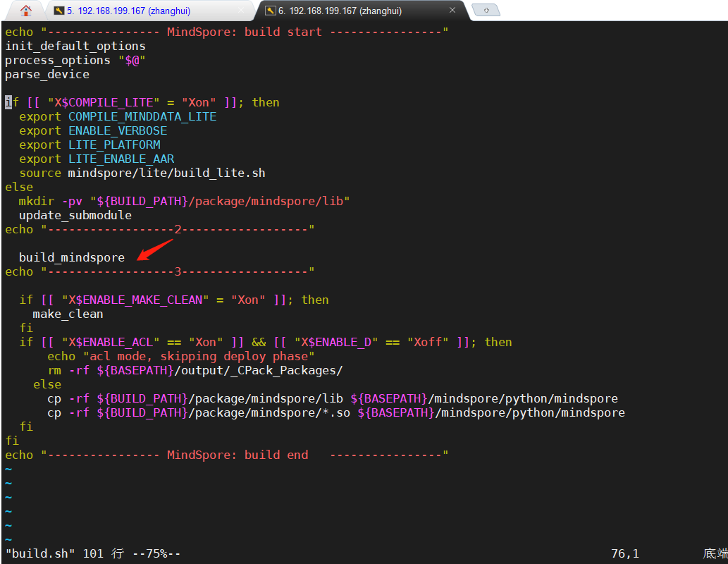Click 'acl mode, skipping deploy phase' text
Image resolution: width=728 pixels, height=564 pixels.
tap(199, 356)
